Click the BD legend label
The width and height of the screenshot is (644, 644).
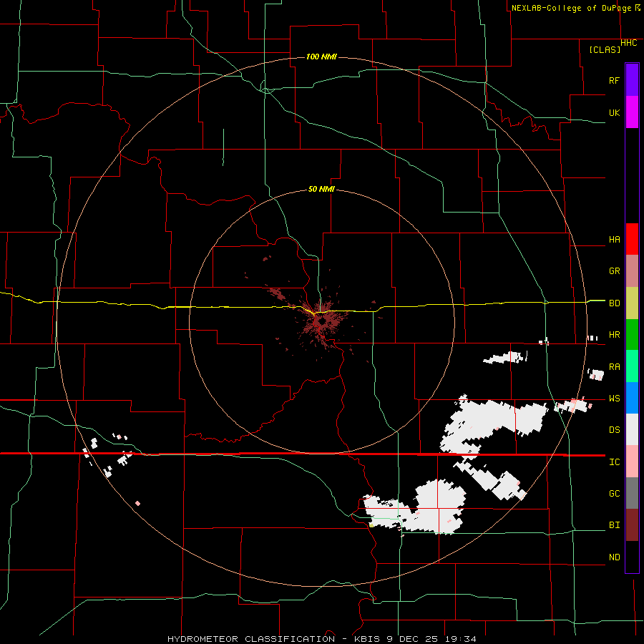[x=614, y=303]
